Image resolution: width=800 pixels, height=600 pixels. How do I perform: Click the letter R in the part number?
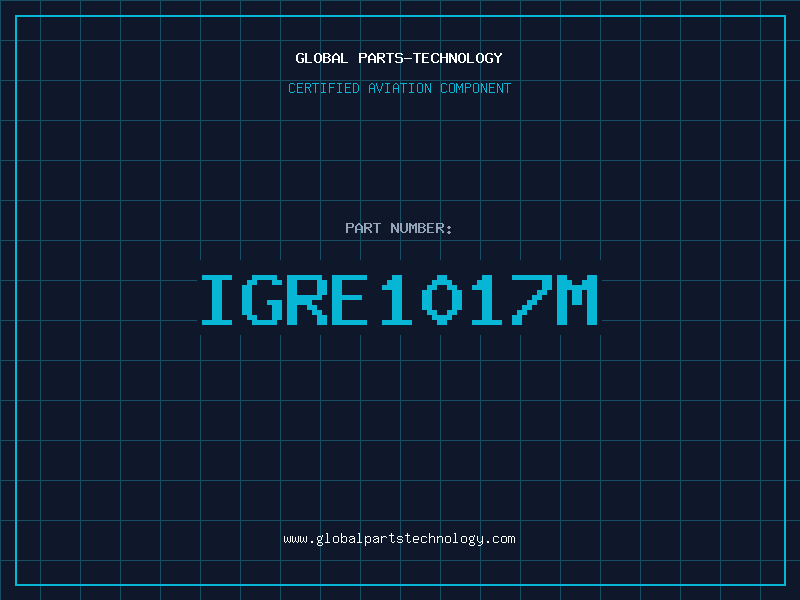click(x=308, y=299)
